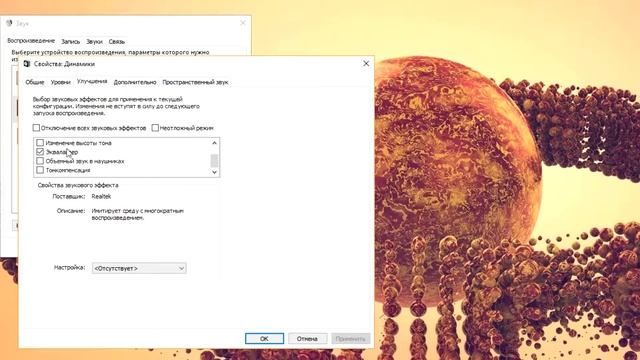Open Запись tab in Звук window
This screenshot has width=640, height=360.
tap(70, 42)
